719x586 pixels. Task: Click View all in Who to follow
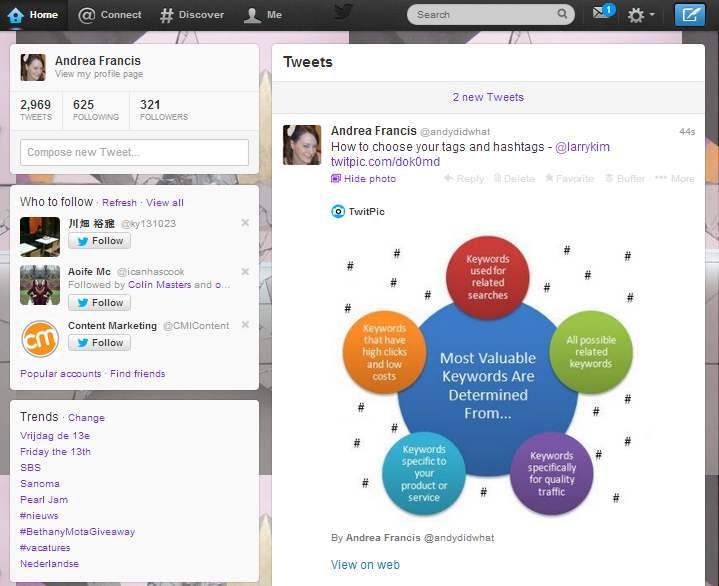165,203
